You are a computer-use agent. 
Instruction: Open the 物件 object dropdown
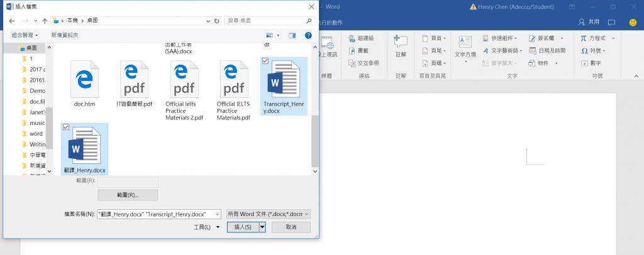coord(556,63)
